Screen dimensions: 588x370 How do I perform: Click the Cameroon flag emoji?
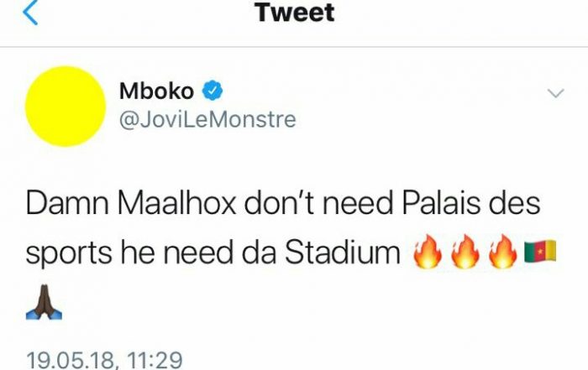[x=539, y=252]
